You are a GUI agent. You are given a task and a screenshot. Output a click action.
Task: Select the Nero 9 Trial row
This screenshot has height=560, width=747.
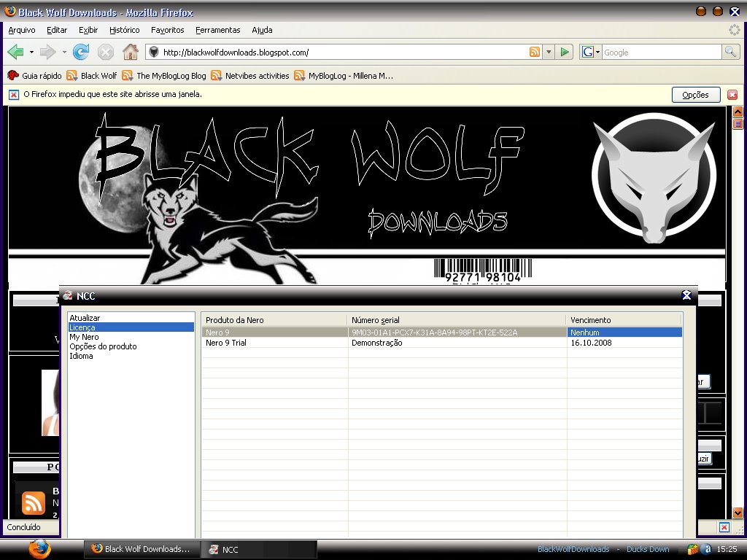pyautogui.click(x=441, y=343)
